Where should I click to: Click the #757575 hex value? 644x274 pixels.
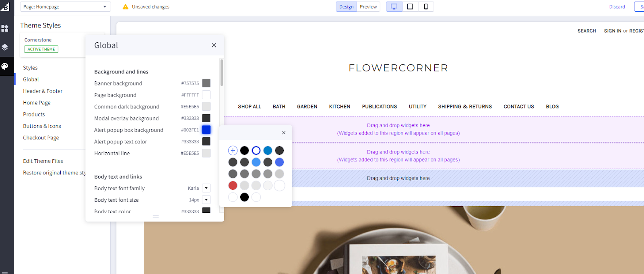190,83
